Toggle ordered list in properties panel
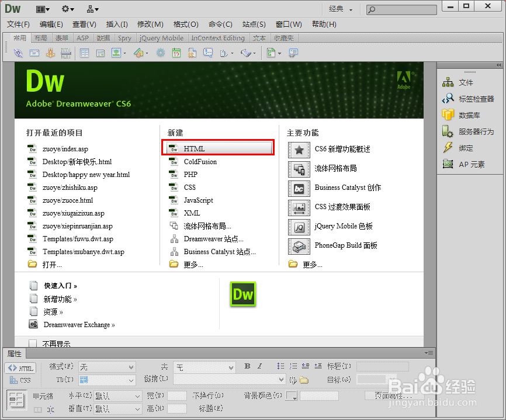This screenshot has height=420, width=506. tap(293, 366)
